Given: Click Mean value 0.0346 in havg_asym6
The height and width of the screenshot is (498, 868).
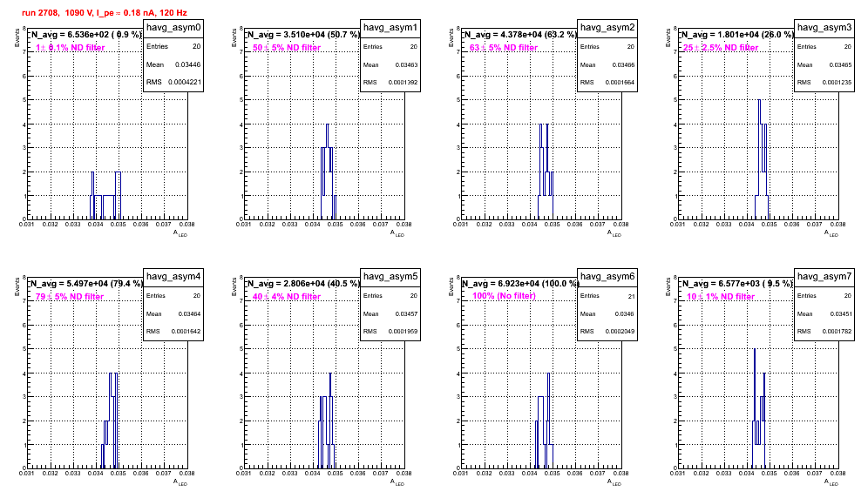Looking at the screenshot, I should click(625, 313).
